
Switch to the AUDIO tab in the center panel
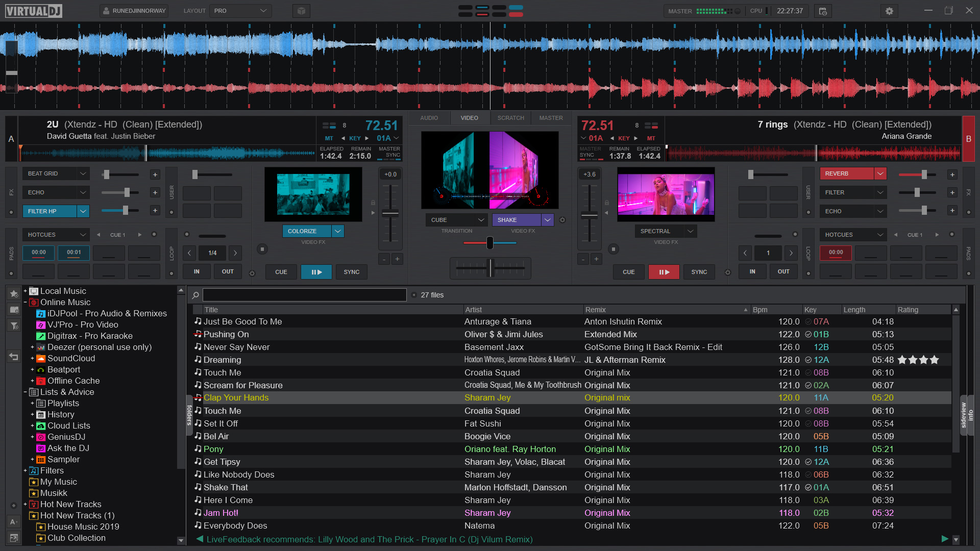(x=429, y=118)
